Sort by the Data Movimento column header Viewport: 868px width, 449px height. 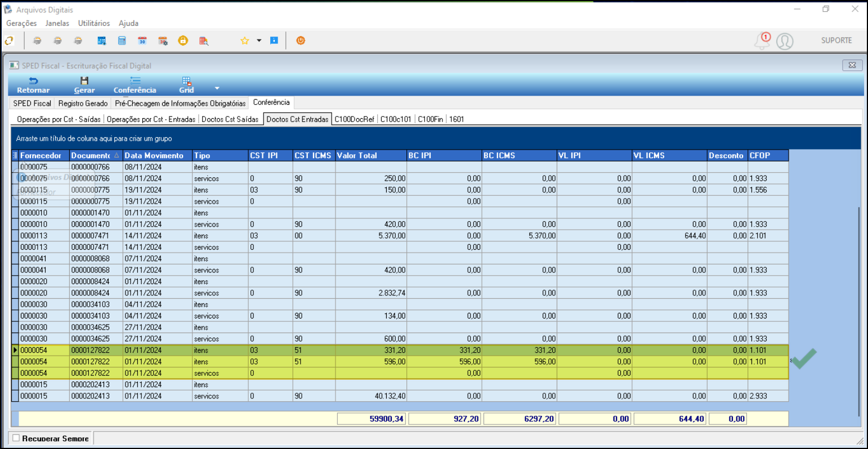coord(158,155)
